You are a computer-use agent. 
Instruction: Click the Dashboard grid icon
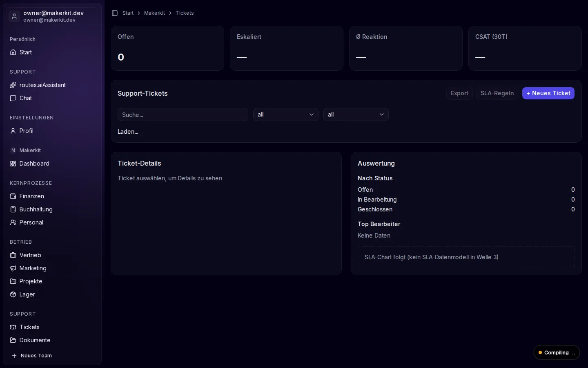click(x=13, y=164)
